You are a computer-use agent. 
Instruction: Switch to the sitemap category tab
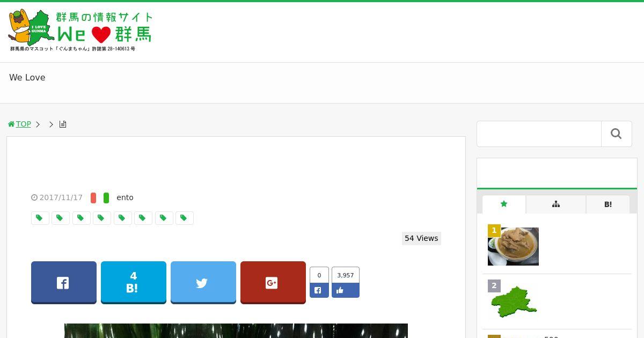(x=556, y=204)
